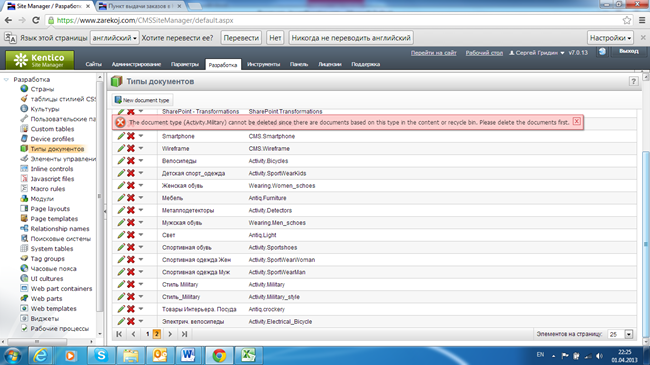650x365 pixels.
Task: Open the help question mark icon
Action: [633, 81]
